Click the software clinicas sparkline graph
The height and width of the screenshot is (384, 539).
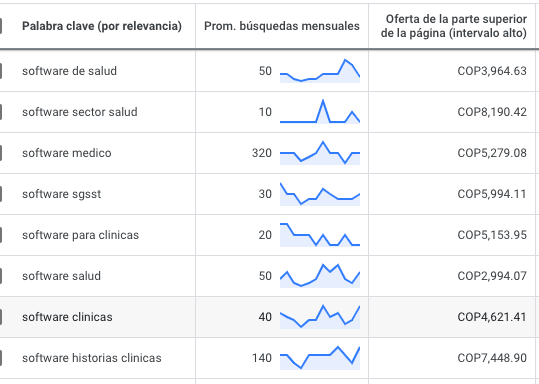pyautogui.click(x=320, y=317)
